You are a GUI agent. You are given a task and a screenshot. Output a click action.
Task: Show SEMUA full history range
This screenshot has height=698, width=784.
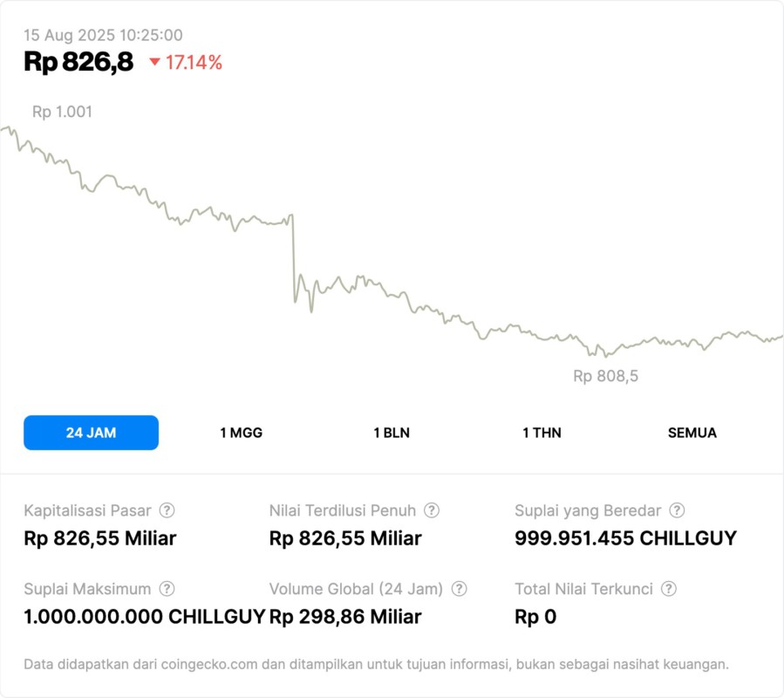tap(692, 433)
